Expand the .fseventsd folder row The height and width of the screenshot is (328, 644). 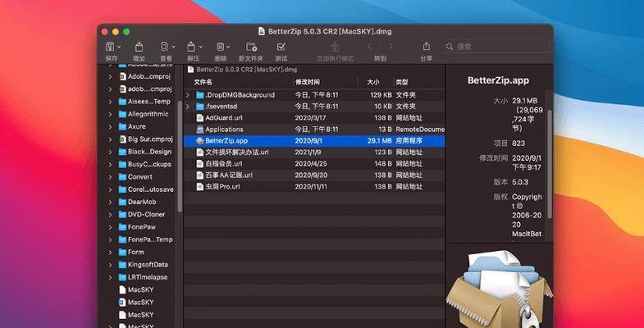coord(188,107)
